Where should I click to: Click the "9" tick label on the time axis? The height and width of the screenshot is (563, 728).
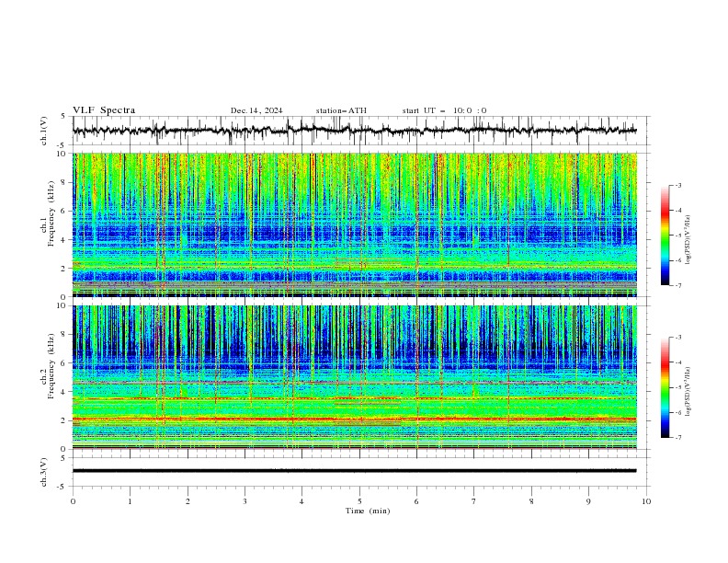point(588,501)
